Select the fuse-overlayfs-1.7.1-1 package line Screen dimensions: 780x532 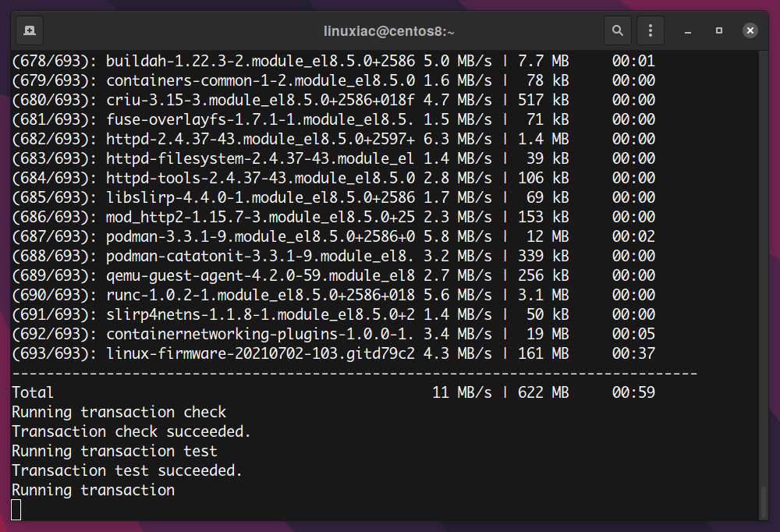click(x=333, y=119)
